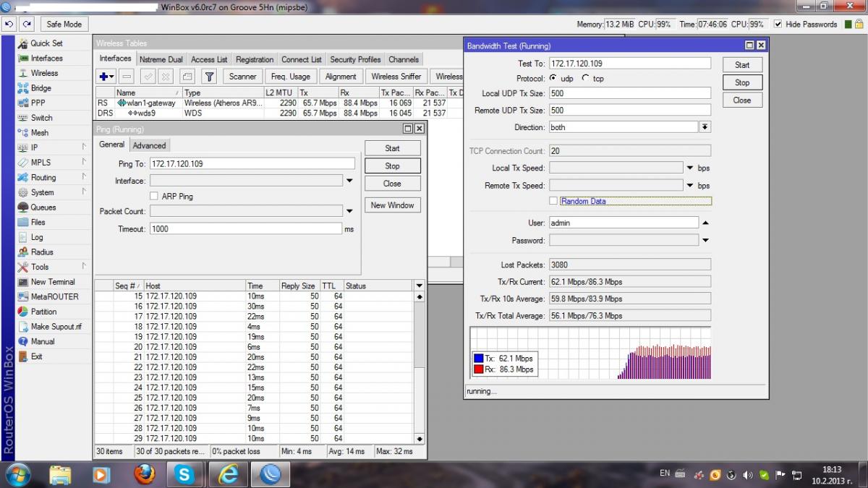Select the tcp protocol radio button
This screenshot has width=868, height=488.
585,78
